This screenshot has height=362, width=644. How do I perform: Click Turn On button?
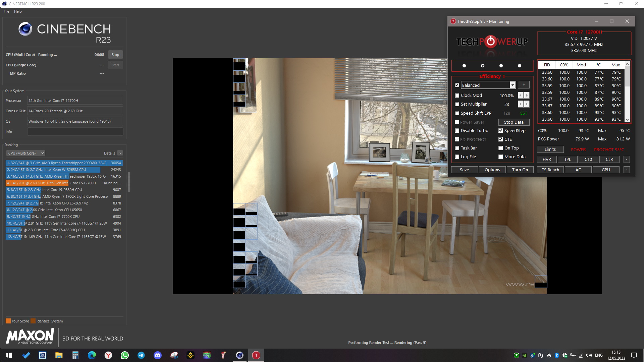pos(520,170)
